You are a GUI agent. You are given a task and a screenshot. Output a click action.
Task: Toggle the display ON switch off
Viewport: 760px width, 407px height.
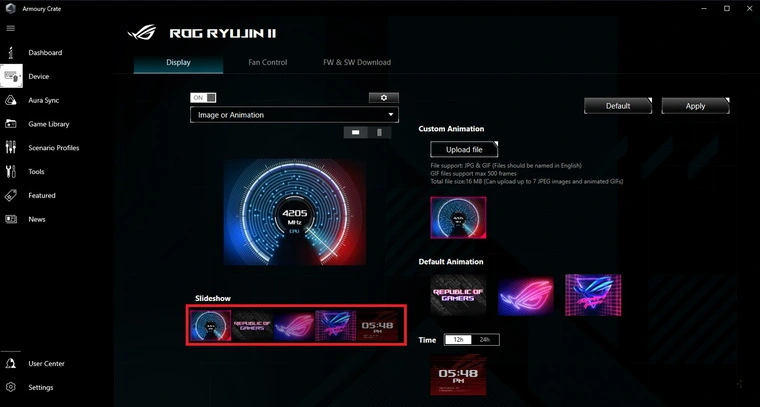click(x=203, y=97)
